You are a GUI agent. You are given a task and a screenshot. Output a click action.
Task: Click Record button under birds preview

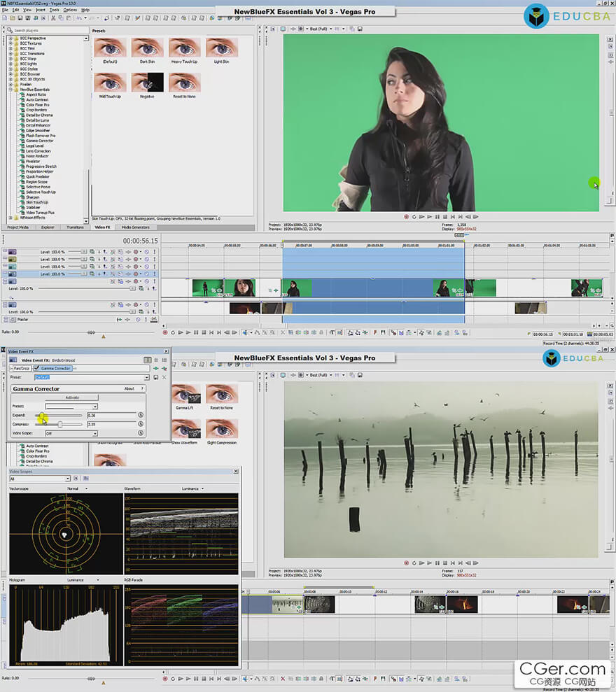click(x=406, y=563)
